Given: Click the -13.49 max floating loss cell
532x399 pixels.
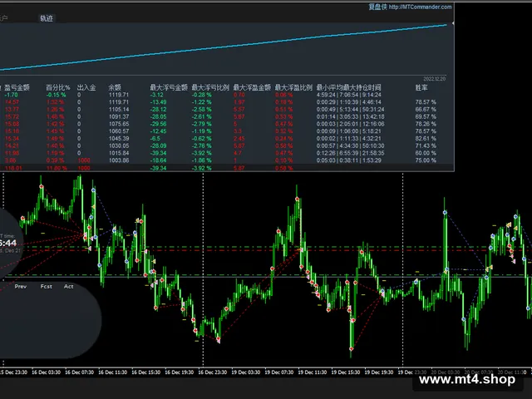Looking at the screenshot, I should pyautogui.click(x=159, y=102).
